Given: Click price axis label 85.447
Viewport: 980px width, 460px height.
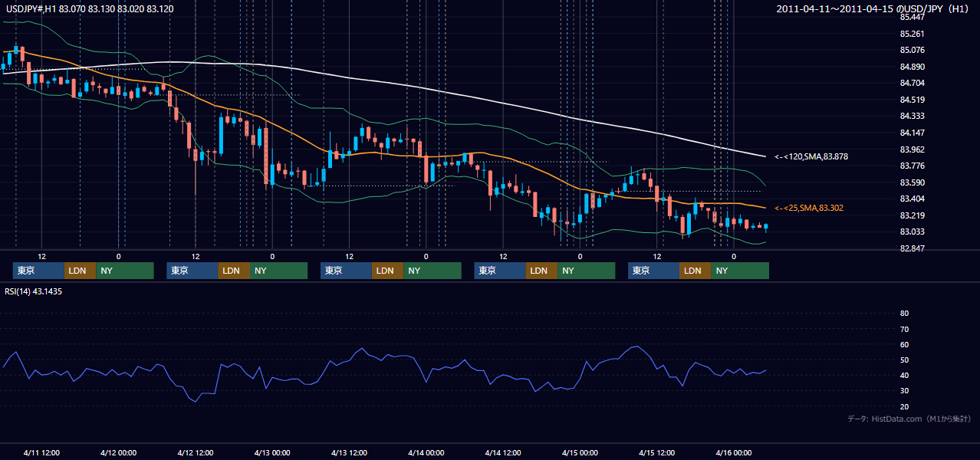Looking at the screenshot, I should (x=912, y=17).
